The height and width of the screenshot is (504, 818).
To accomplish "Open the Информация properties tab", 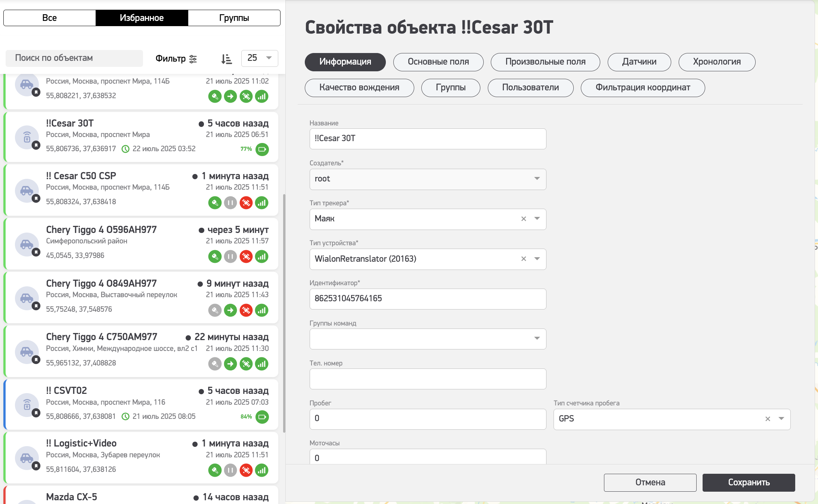I will pos(345,62).
